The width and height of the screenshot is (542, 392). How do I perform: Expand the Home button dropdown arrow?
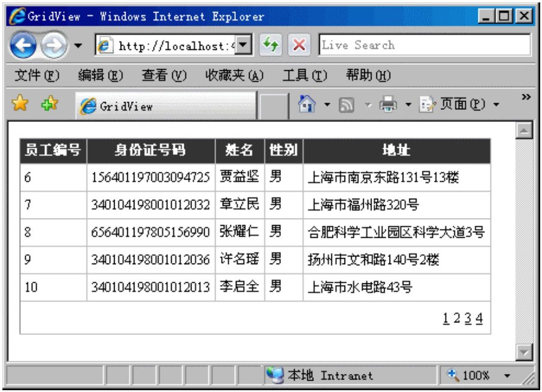327,104
